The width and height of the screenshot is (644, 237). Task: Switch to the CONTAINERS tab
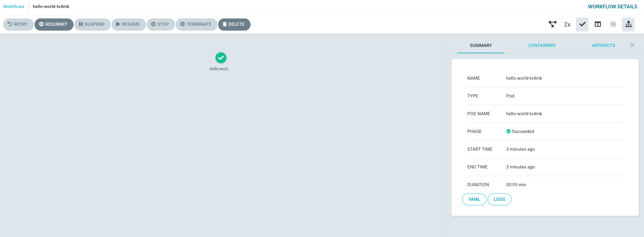click(542, 46)
